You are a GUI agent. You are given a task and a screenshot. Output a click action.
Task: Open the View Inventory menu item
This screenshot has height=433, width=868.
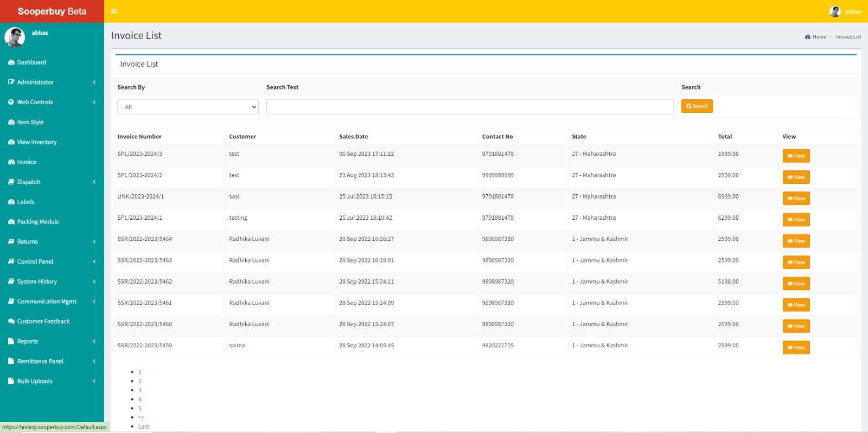coord(37,142)
